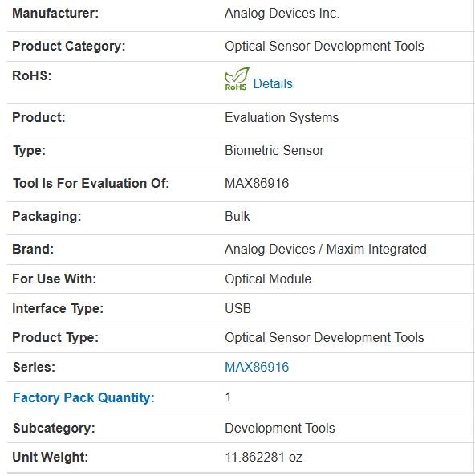Select the factory pack quantity value 1
The image size is (475, 476).
(228, 397)
